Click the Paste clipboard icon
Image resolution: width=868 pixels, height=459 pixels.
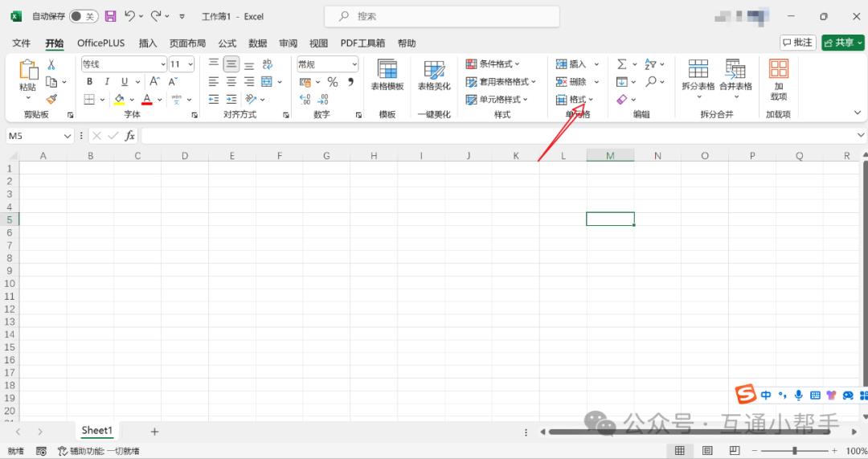point(27,70)
